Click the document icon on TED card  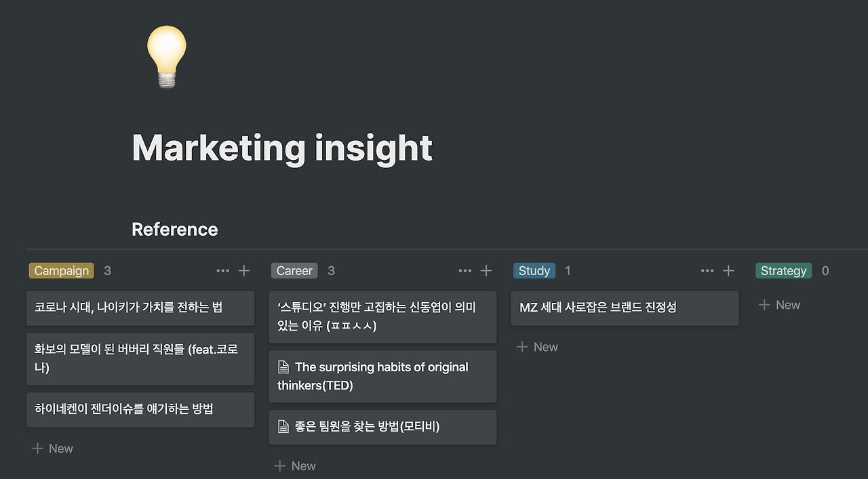coord(283,367)
